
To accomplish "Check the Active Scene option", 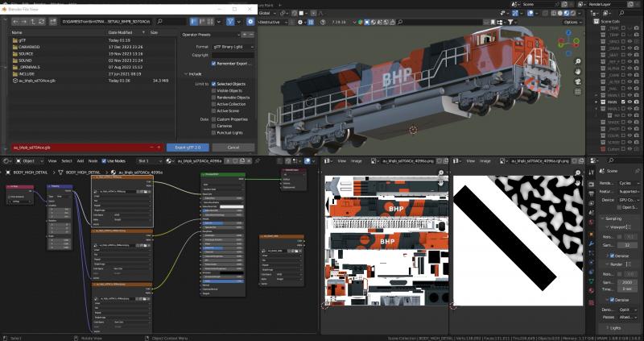I will (213, 110).
